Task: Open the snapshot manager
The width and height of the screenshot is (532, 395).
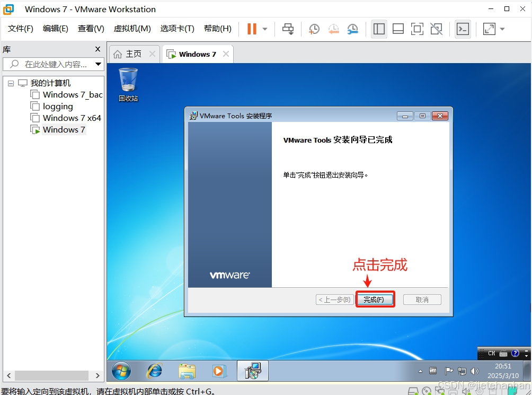Action: click(353, 29)
